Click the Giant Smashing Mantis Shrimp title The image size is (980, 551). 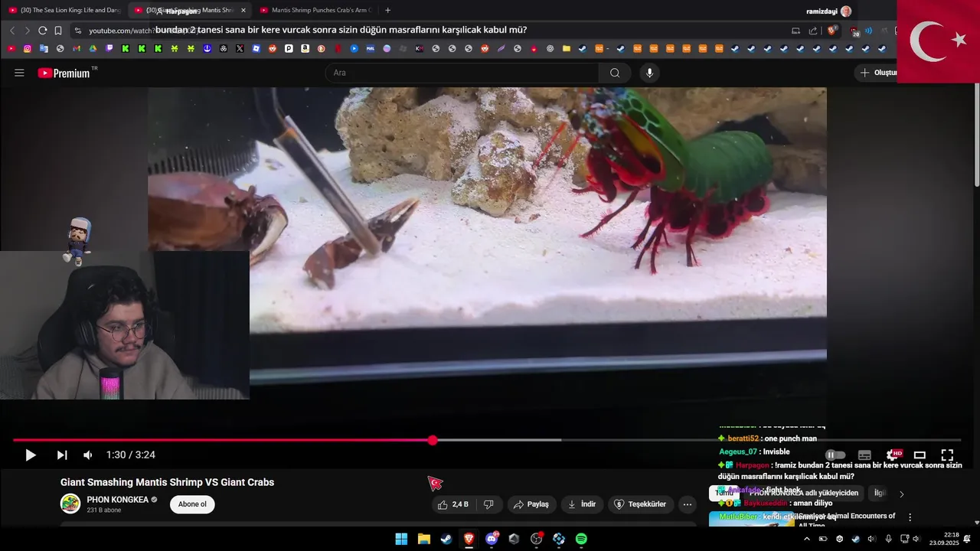(x=167, y=482)
